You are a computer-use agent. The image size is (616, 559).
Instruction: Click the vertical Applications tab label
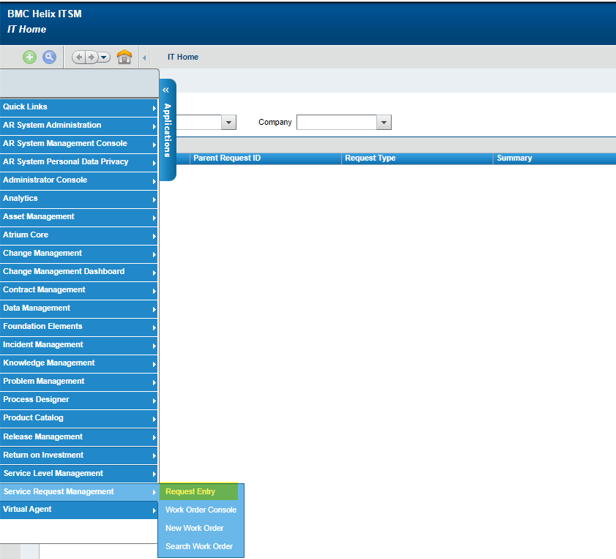pos(167,130)
